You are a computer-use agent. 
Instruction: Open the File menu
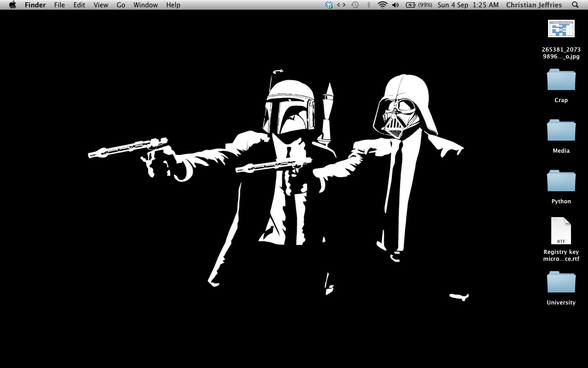tap(59, 5)
